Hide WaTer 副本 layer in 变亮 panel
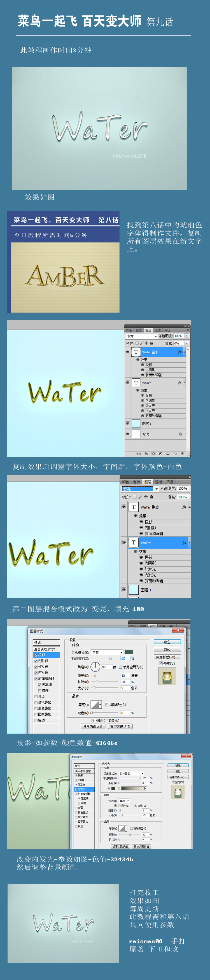Viewport: 210px width, 980px height. coord(124,507)
